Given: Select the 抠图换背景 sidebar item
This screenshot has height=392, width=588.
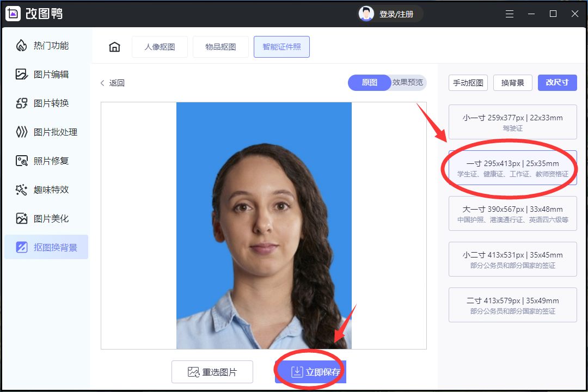Looking at the screenshot, I should 46,247.
